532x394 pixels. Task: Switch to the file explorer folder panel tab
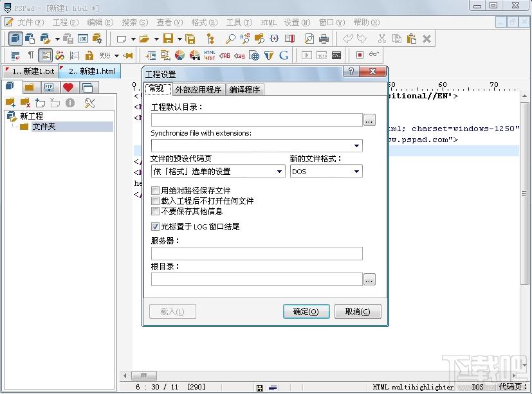point(30,87)
